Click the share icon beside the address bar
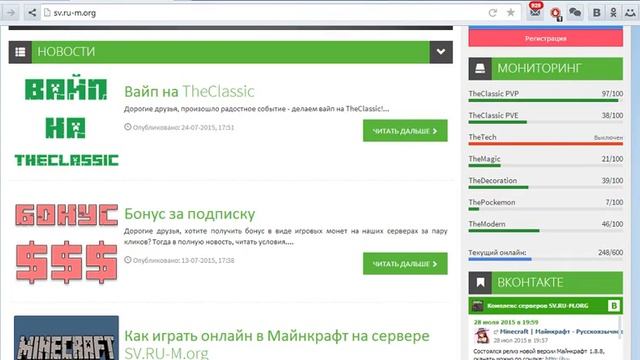The image size is (640, 360). 32,13
